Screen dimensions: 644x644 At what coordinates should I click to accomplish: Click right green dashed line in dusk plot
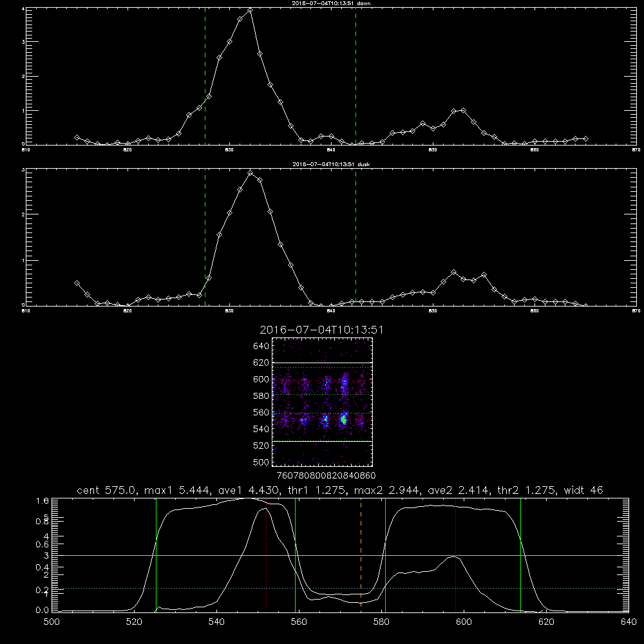(355, 237)
